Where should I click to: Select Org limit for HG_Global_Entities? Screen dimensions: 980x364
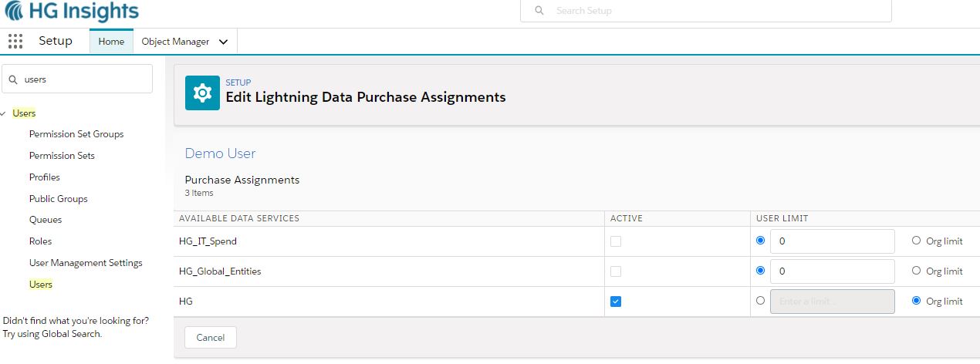pyautogui.click(x=916, y=271)
